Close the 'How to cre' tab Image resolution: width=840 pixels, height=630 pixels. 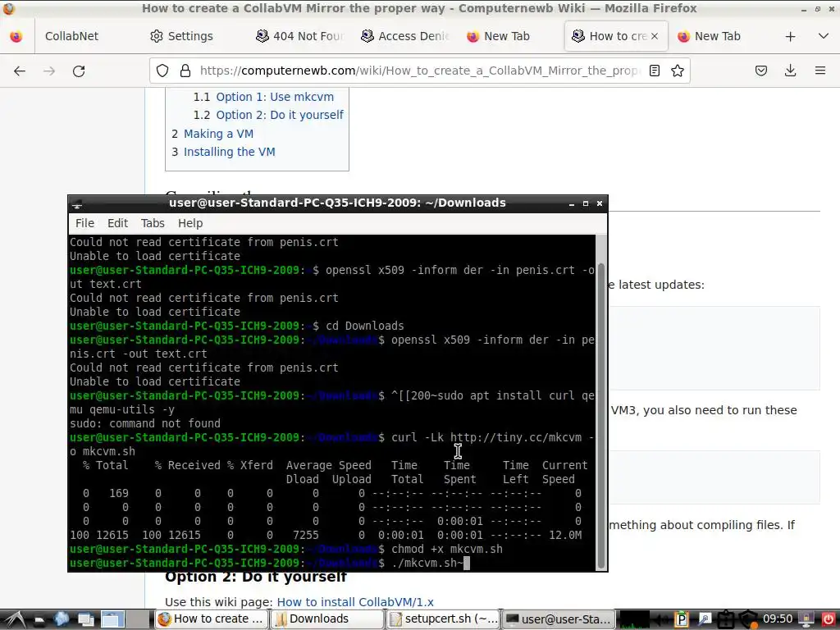click(655, 36)
